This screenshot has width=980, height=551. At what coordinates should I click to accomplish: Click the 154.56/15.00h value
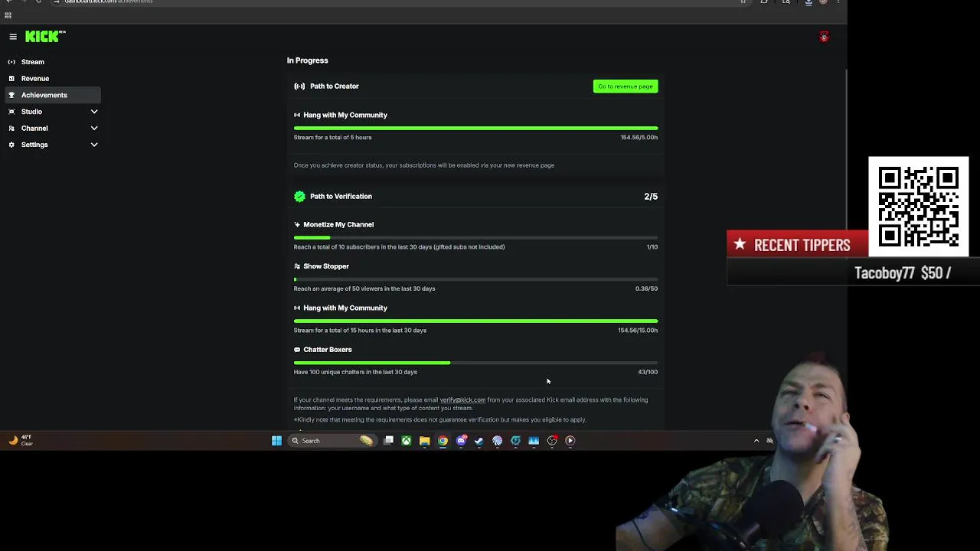pos(638,331)
